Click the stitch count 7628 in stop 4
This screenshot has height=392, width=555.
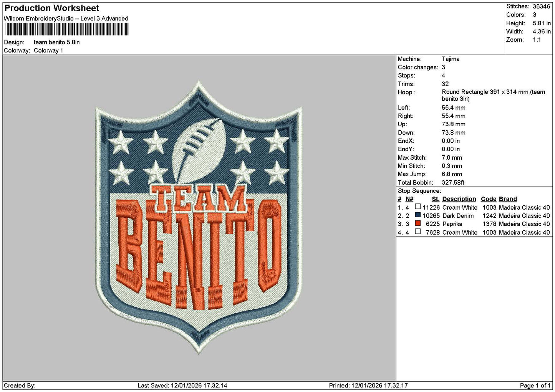(432, 233)
